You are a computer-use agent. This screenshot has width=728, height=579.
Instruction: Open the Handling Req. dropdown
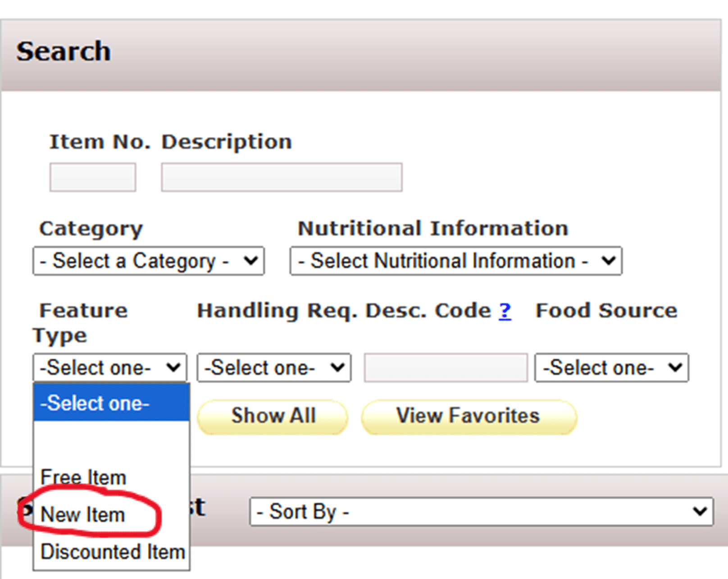[274, 368]
